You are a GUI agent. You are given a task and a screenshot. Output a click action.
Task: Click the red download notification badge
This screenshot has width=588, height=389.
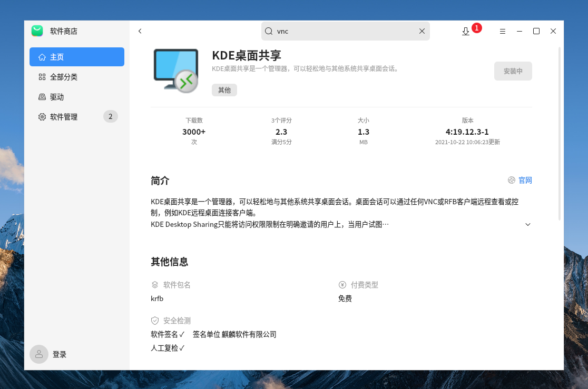[x=477, y=28]
